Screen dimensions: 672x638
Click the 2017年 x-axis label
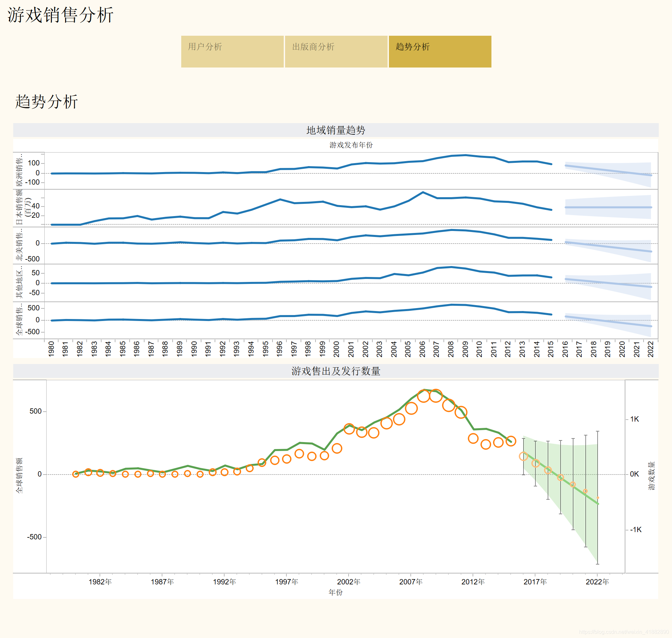[x=535, y=582]
